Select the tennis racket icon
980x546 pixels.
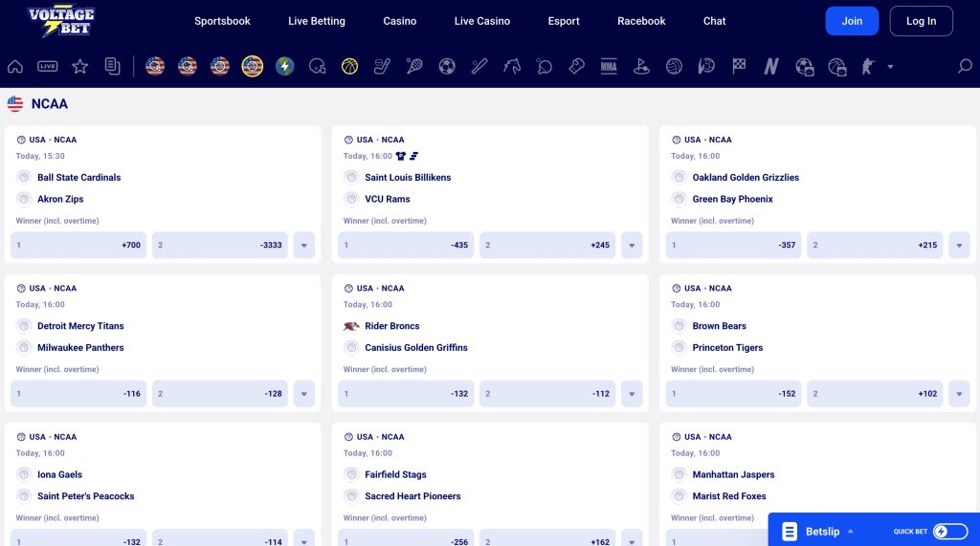tap(414, 66)
